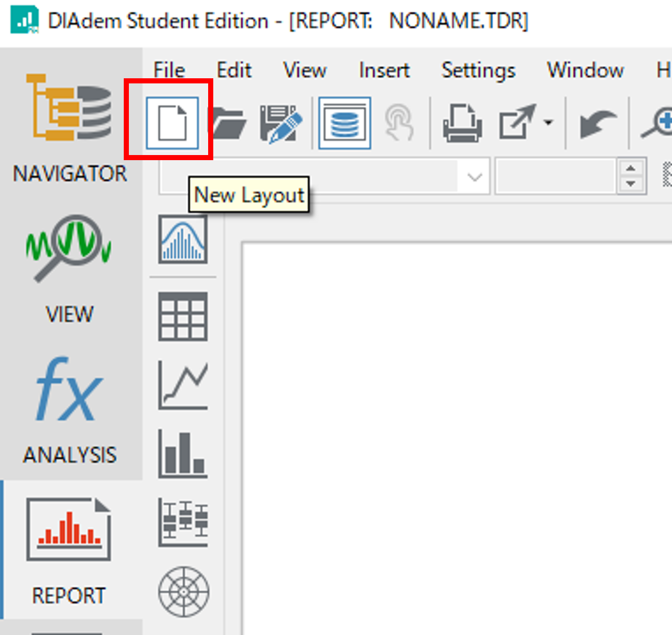This screenshot has width=672, height=635.
Task: Open a layout with the folder icon
Action: (229, 123)
